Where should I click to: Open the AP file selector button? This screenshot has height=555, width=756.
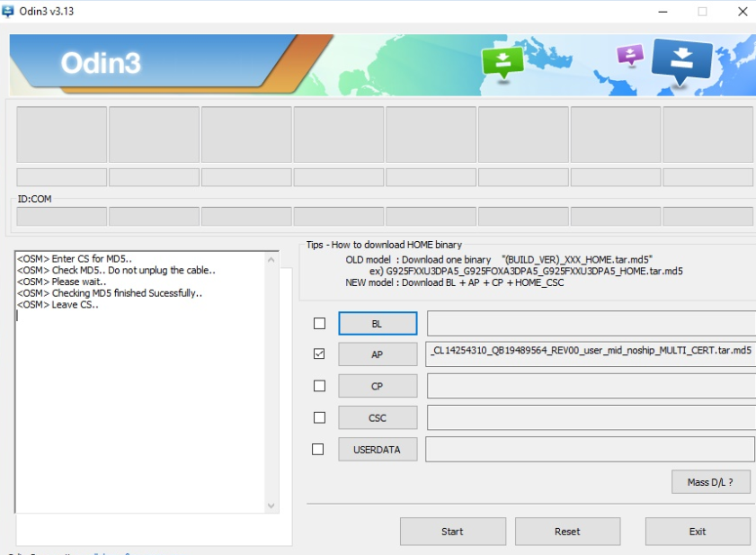click(378, 354)
